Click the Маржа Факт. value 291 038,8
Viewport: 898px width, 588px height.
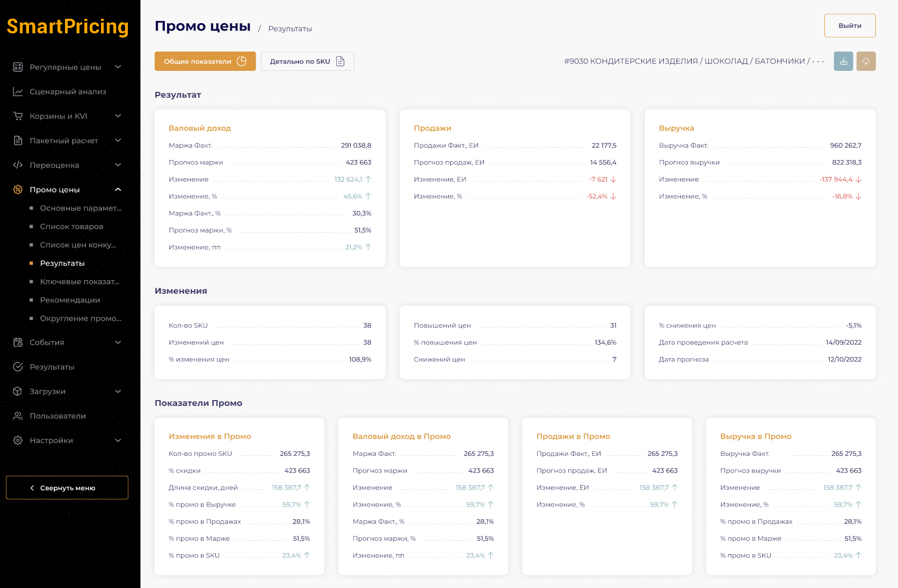tap(356, 146)
